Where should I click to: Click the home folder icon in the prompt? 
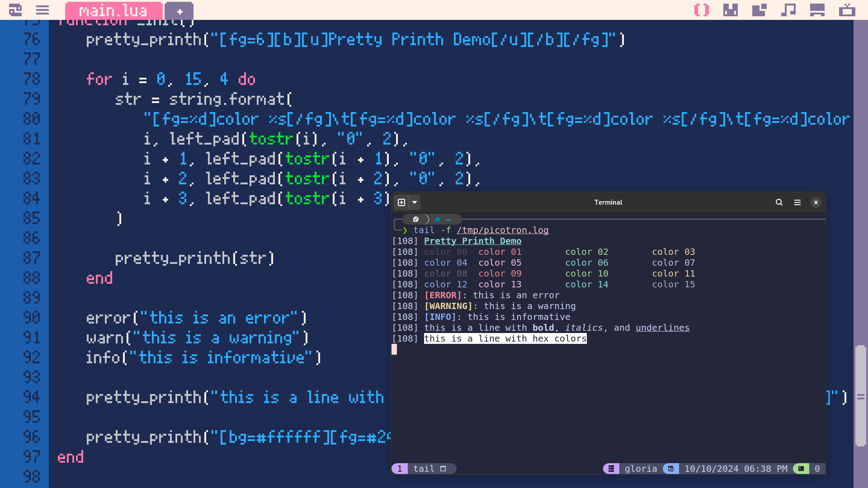click(438, 219)
